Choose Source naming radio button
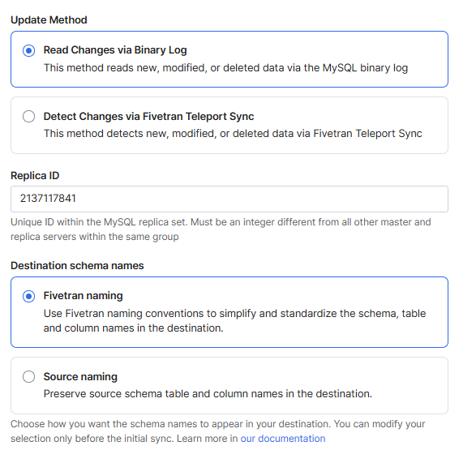This screenshot has width=476, height=450. click(x=29, y=376)
